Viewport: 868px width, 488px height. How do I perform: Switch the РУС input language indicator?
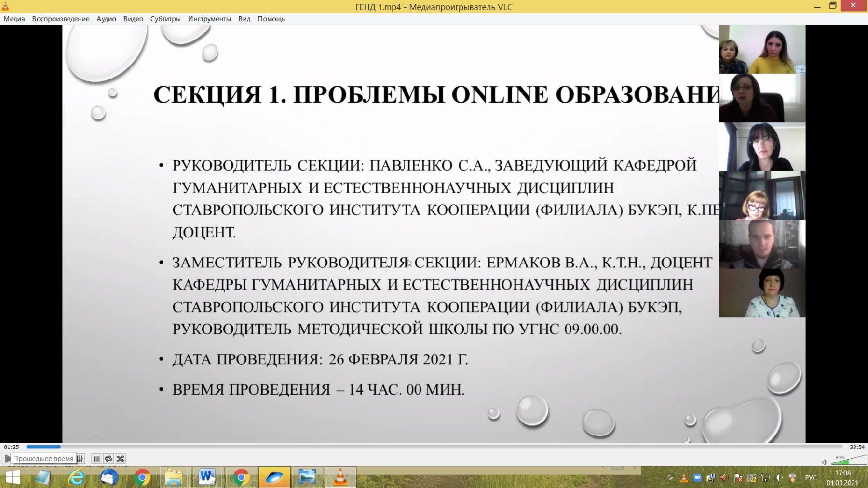tap(811, 478)
